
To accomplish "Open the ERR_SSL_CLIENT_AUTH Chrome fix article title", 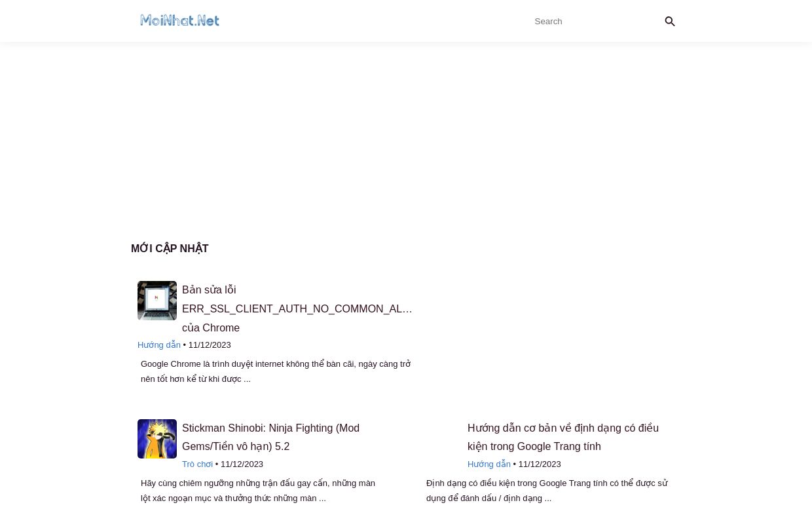I will click(297, 309).
